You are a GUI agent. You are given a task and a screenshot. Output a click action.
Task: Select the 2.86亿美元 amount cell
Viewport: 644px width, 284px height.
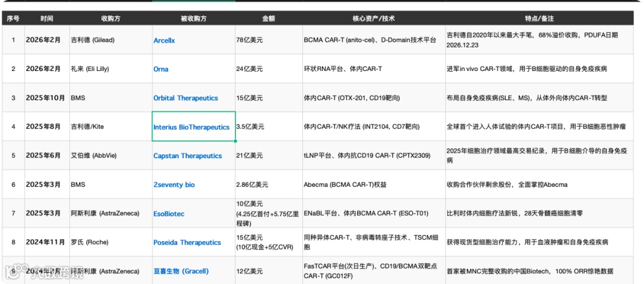268,184
